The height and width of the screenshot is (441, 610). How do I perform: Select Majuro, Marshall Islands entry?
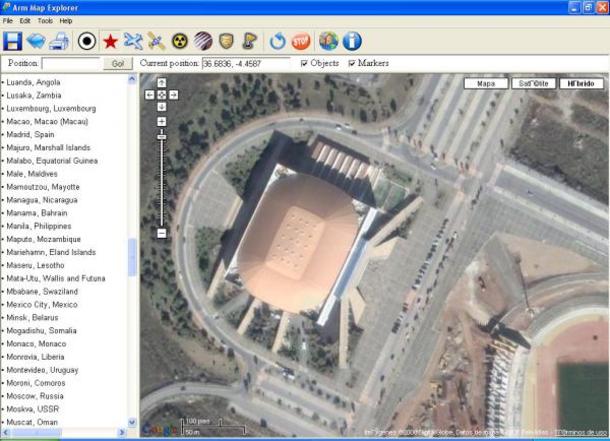point(48,147)
